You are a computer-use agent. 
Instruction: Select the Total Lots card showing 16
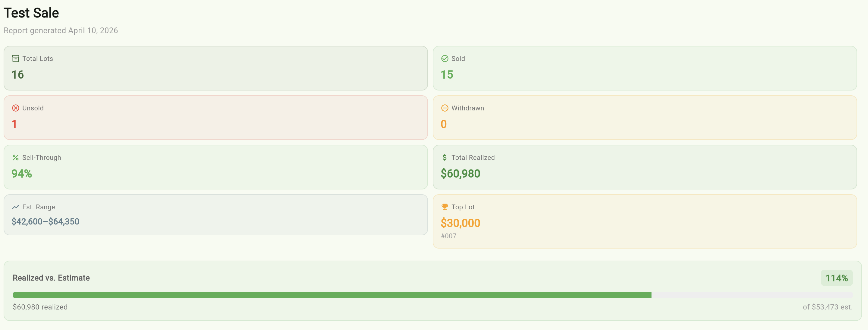(x=216, y=68)
